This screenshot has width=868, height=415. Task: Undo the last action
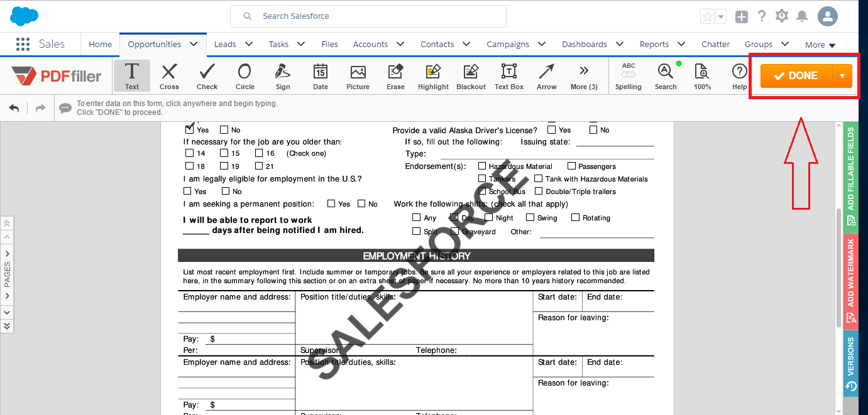point(14,108)
